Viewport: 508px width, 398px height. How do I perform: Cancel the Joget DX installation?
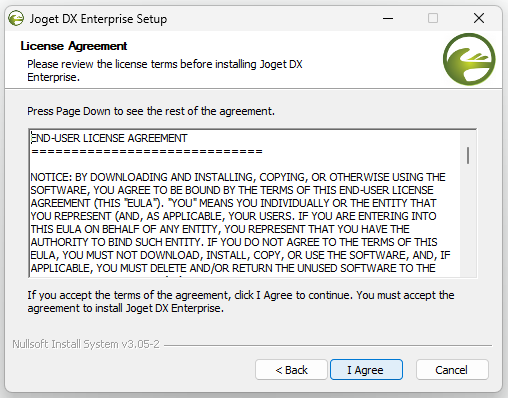coord(452,369)
